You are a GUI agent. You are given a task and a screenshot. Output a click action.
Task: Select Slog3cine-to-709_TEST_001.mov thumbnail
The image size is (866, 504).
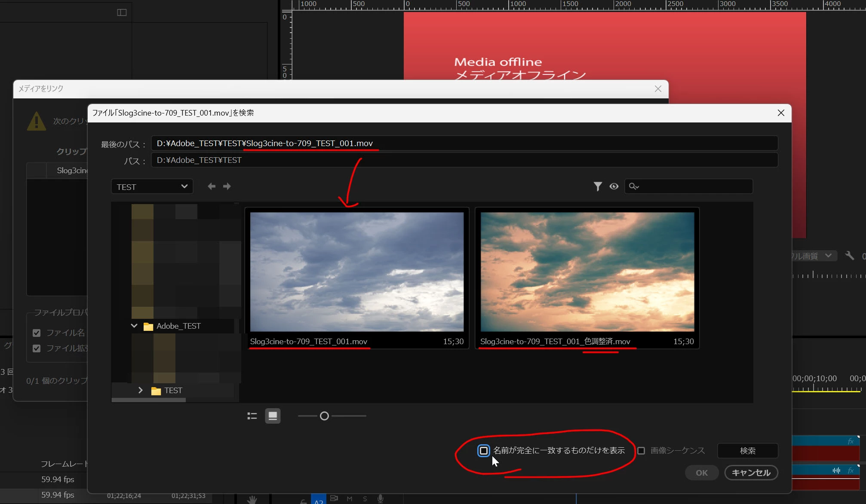click(356, 272)
